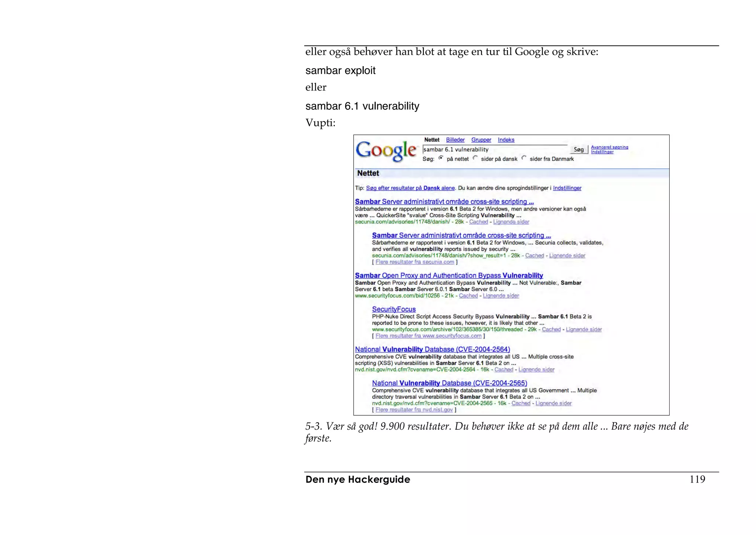Click the 'Vupti:' text
This screenshot has height=535, width=756.
320,123
